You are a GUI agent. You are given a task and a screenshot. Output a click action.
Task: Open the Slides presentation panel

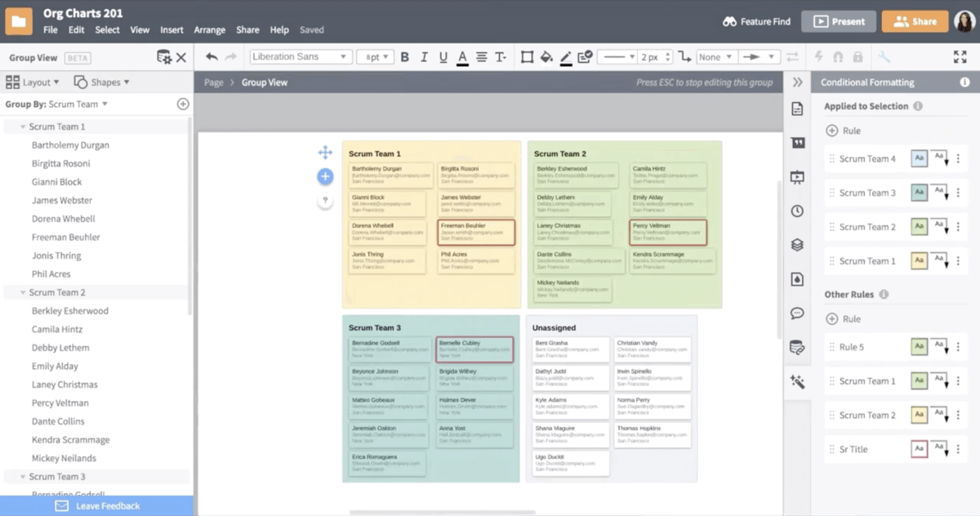[x=798, y=177]
